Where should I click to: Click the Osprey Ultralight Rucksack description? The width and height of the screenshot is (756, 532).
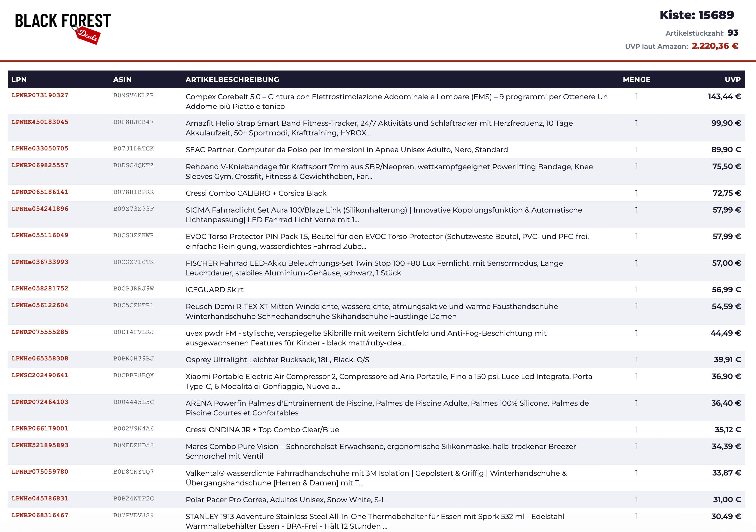pyautogui.click(x=277, y=360)
